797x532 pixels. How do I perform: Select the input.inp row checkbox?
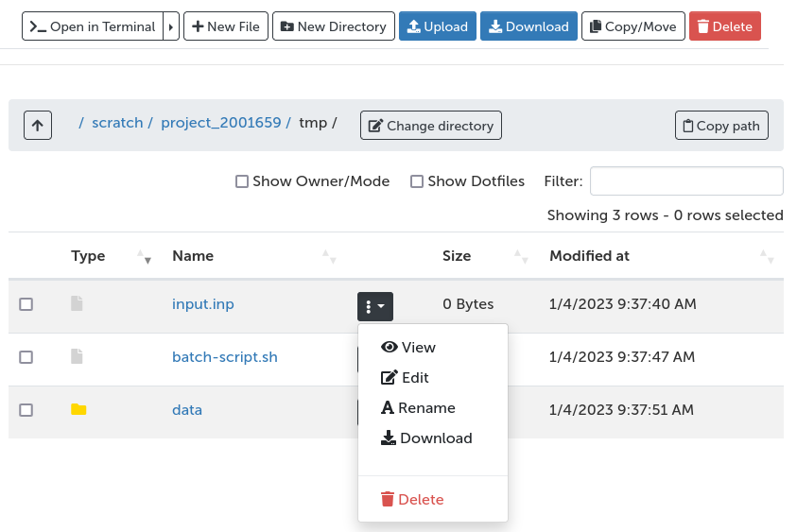[x=26, y=304]
